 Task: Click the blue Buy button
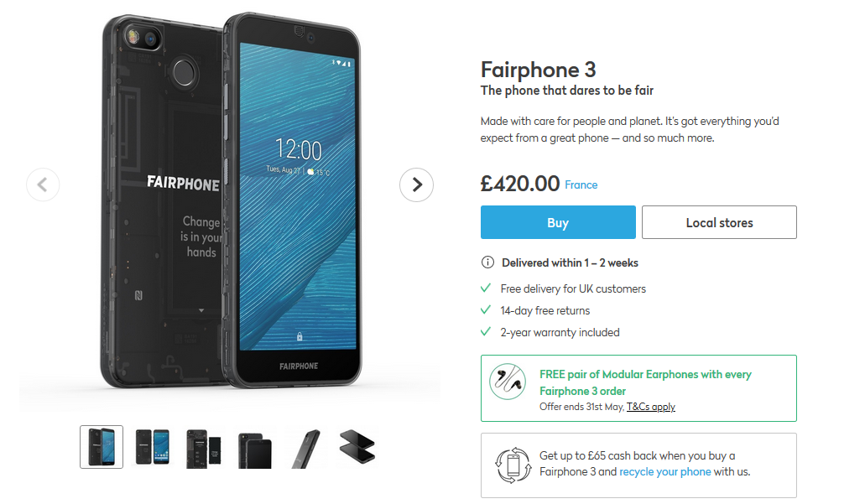[558, 222]
